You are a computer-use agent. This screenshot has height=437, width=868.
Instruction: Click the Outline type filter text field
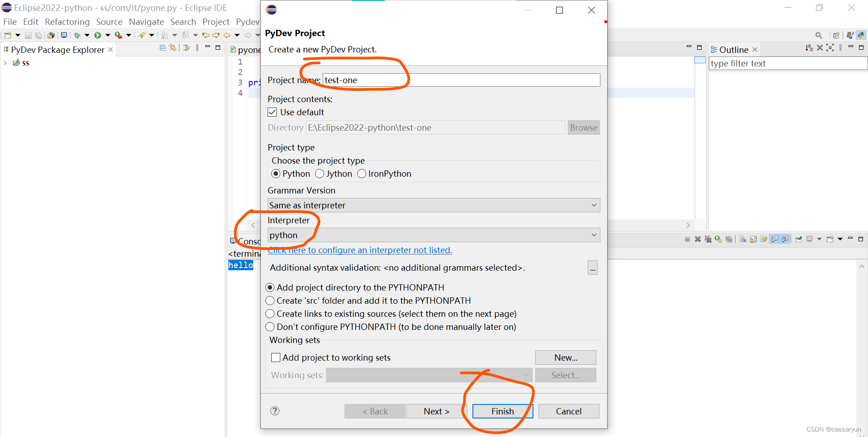point(788,63)
